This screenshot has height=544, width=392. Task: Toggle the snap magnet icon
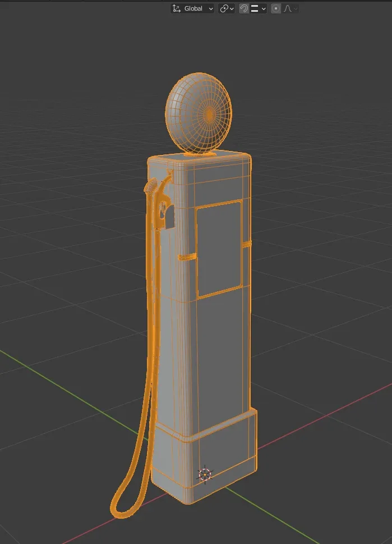(244, 8)
